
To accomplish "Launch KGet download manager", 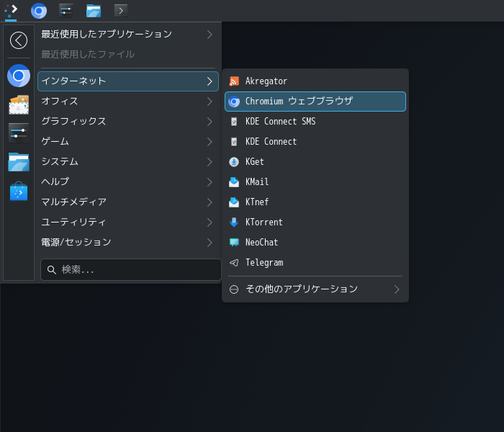I will click(315, 162).
